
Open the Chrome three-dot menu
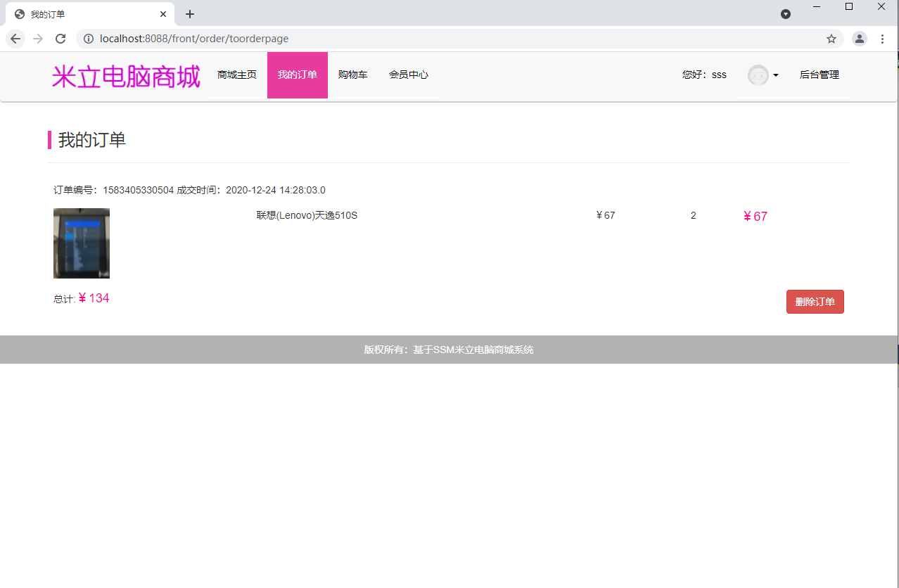point(882,39)
